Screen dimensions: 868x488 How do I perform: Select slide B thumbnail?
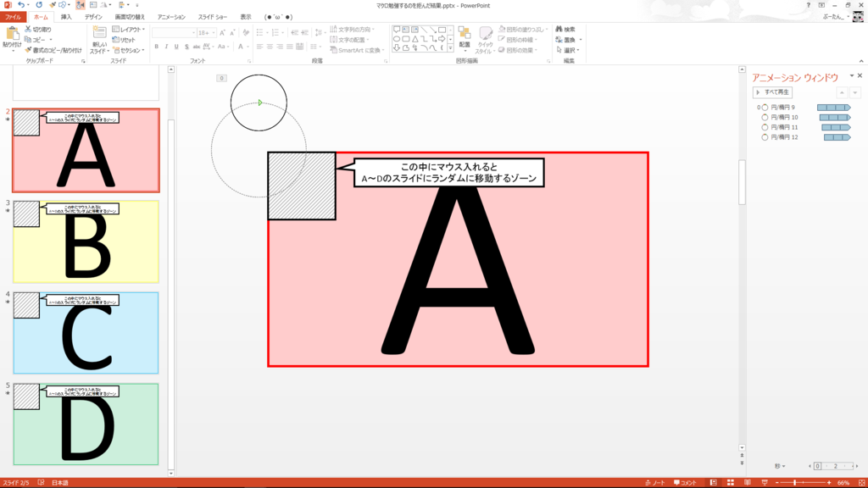(x=86, y=241)
